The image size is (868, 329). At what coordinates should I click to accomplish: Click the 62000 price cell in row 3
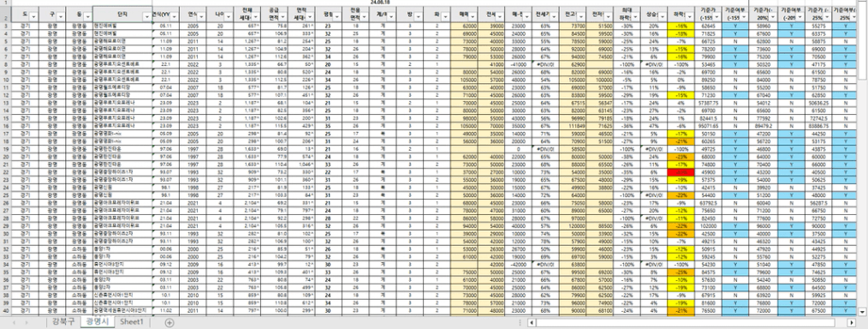tap(465, 26)
